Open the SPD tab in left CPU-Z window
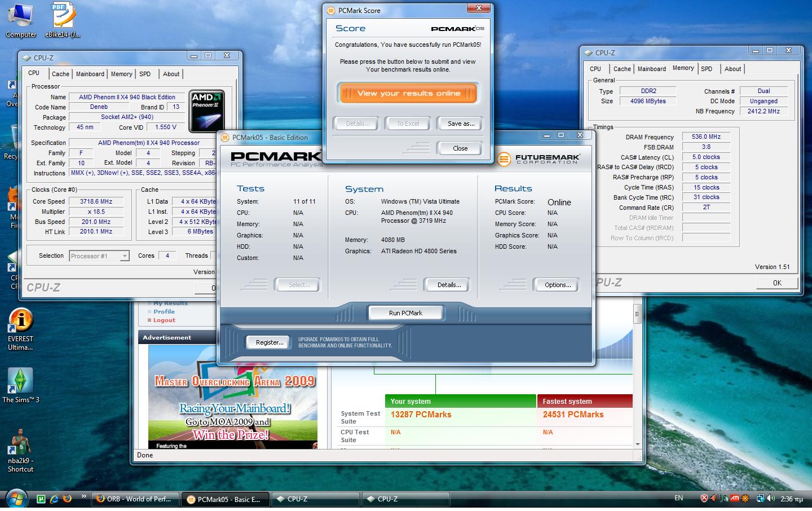Image resolution: width=812 pixels, height=511 pixels. (x=145, y=74)
